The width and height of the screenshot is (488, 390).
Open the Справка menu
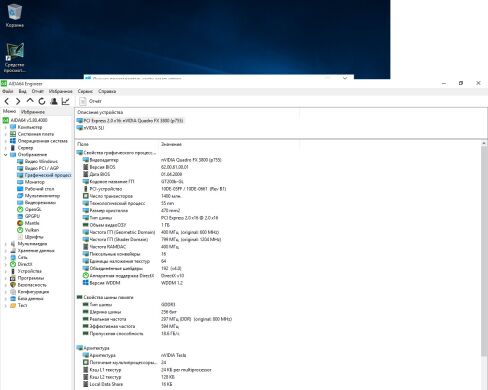107,91
